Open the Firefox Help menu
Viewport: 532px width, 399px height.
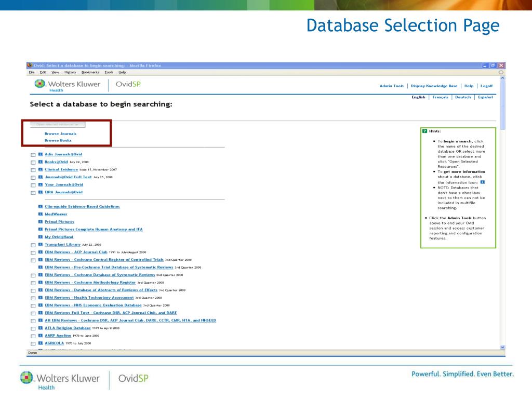point(122,72)
